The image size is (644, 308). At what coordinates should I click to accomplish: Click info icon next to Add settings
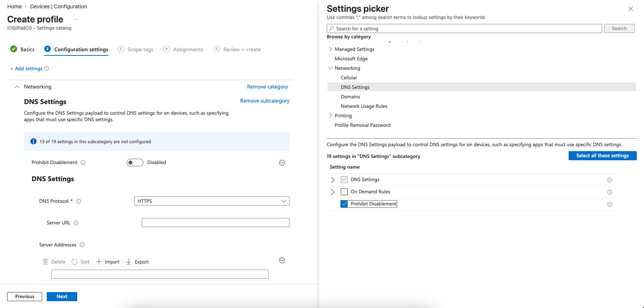46,68
